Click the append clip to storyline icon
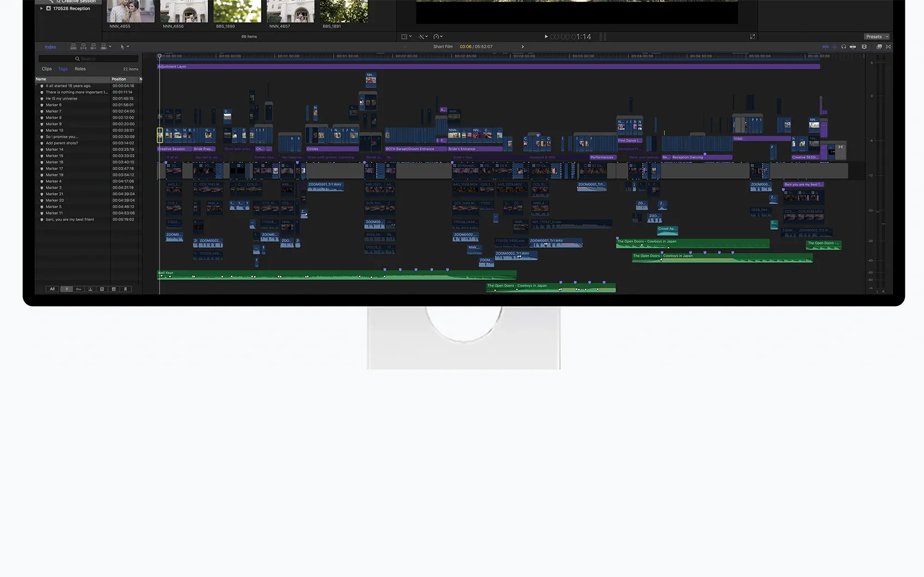 pyautogui.click(x=93, y=47)
